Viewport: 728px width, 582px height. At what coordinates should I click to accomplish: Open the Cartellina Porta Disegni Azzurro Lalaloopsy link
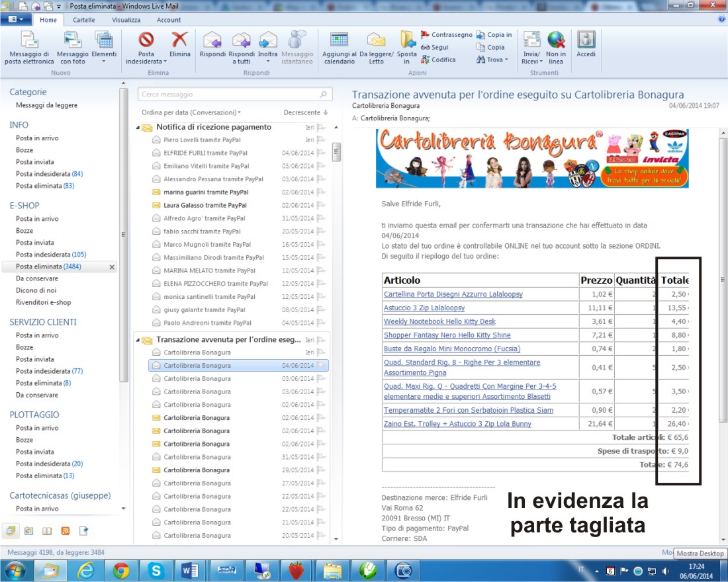(453, 294)
